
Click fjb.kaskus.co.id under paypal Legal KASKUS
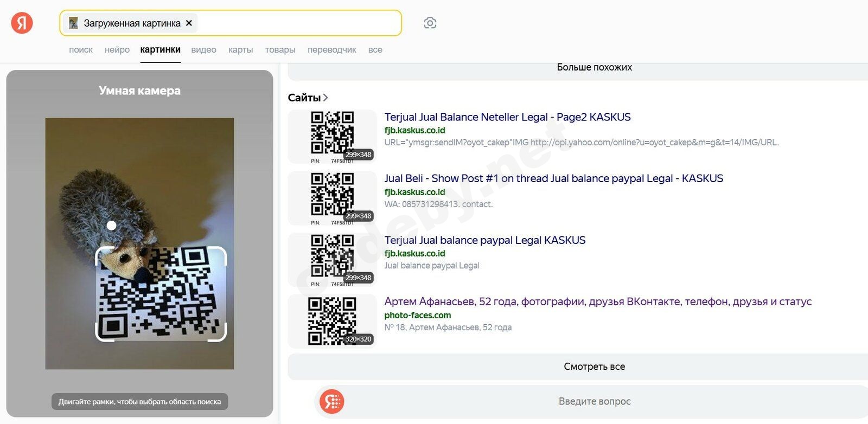tap(415, 253)
